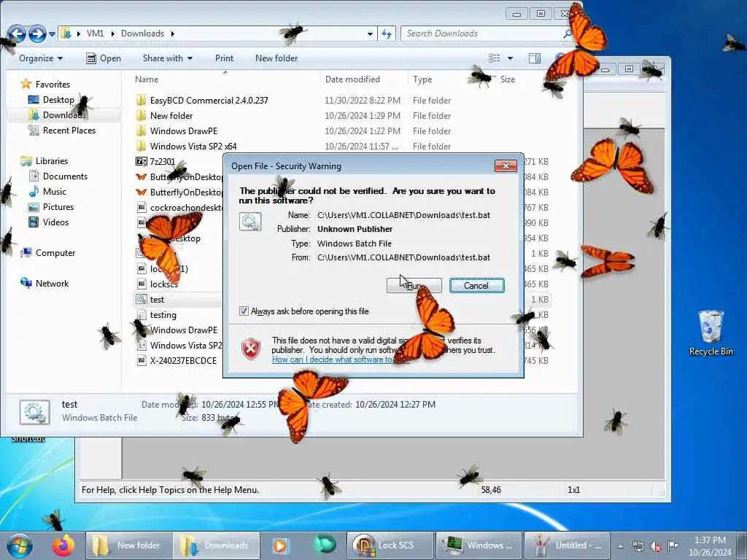
Task: Open the Windows Start menu
Action: tap(20, 545)
